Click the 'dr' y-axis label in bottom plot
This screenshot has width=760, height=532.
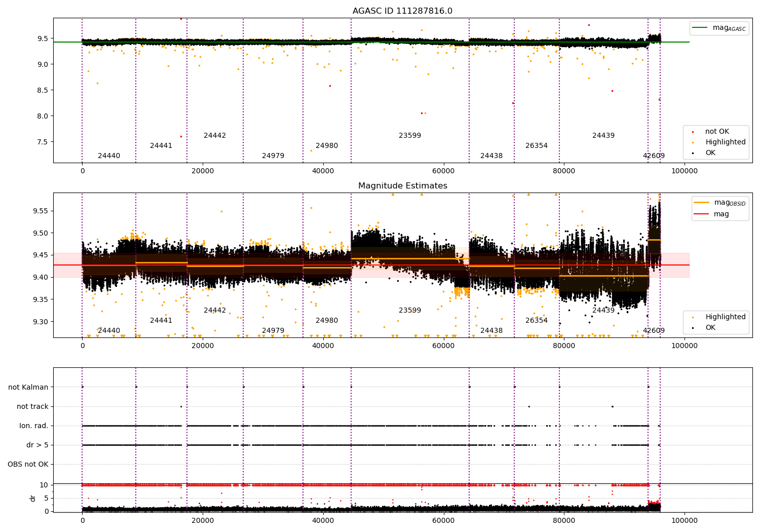(x=33, y=498)
